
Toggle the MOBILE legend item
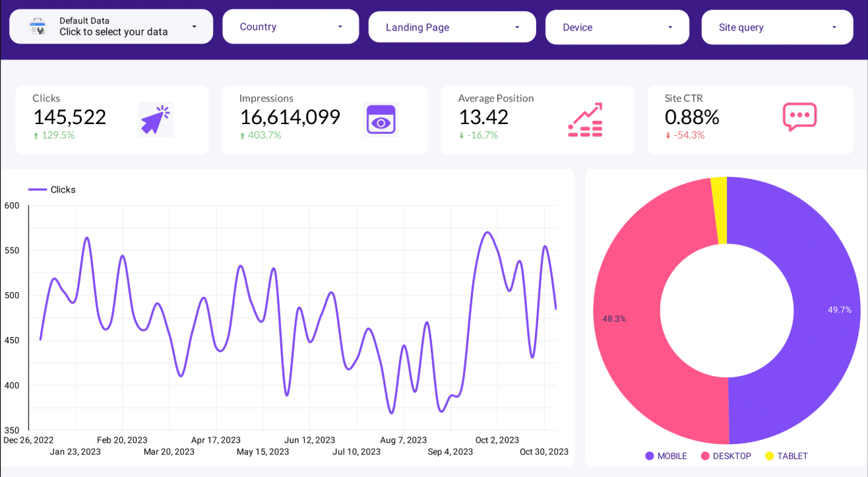tap(666, 456)
